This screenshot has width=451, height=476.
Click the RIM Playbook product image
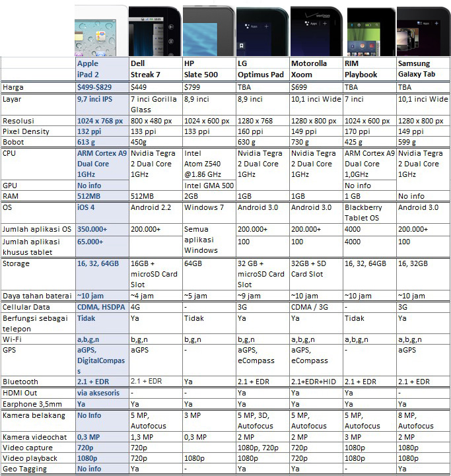(371, 32)
